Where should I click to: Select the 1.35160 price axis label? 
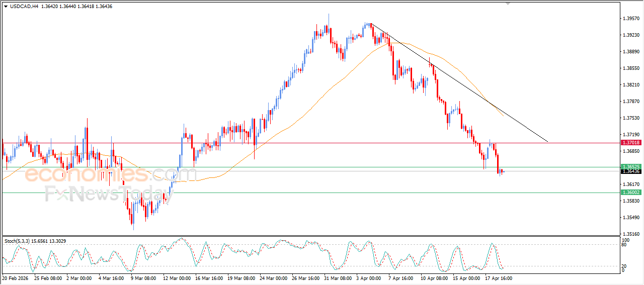pyautogui.click(x=631, y=234)
